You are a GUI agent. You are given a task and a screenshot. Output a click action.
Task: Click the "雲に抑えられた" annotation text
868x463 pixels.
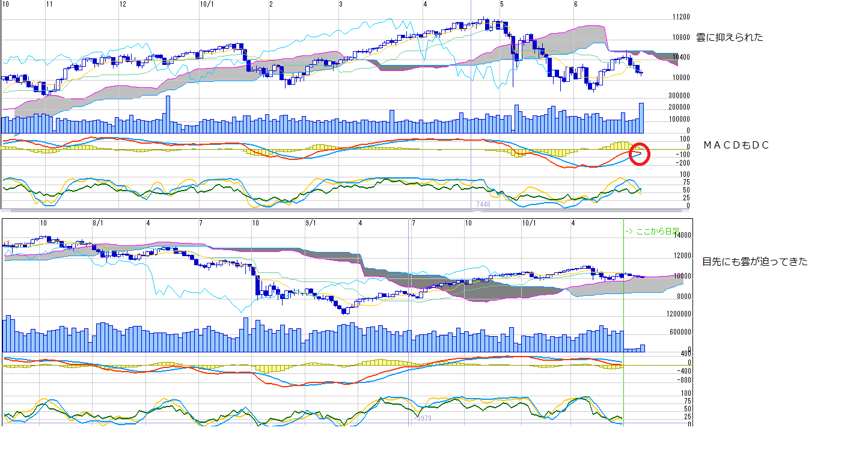tap(730, 37)
